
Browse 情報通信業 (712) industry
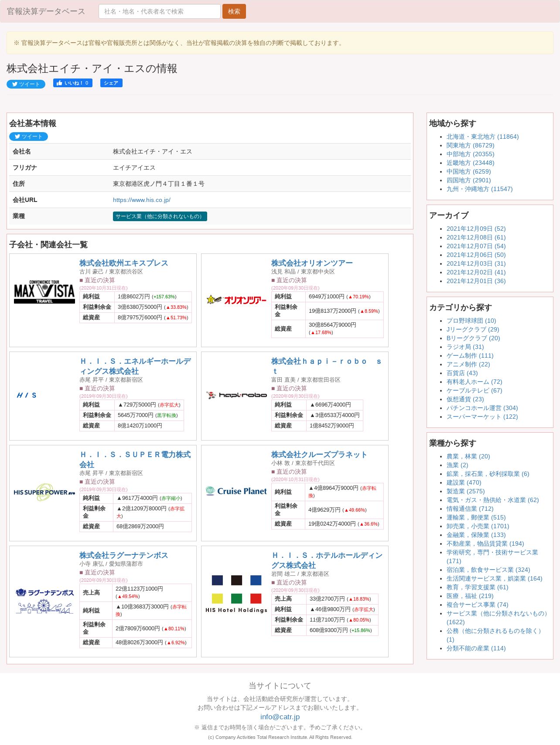470,509
